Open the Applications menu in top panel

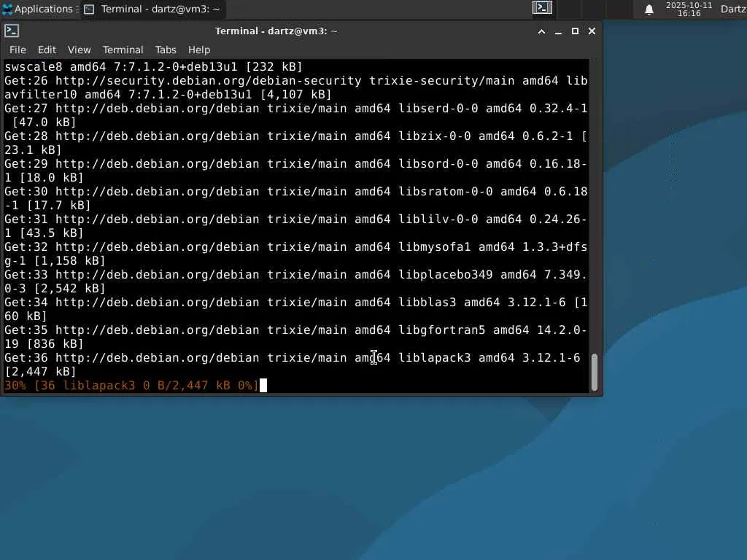tap(40, 9)
